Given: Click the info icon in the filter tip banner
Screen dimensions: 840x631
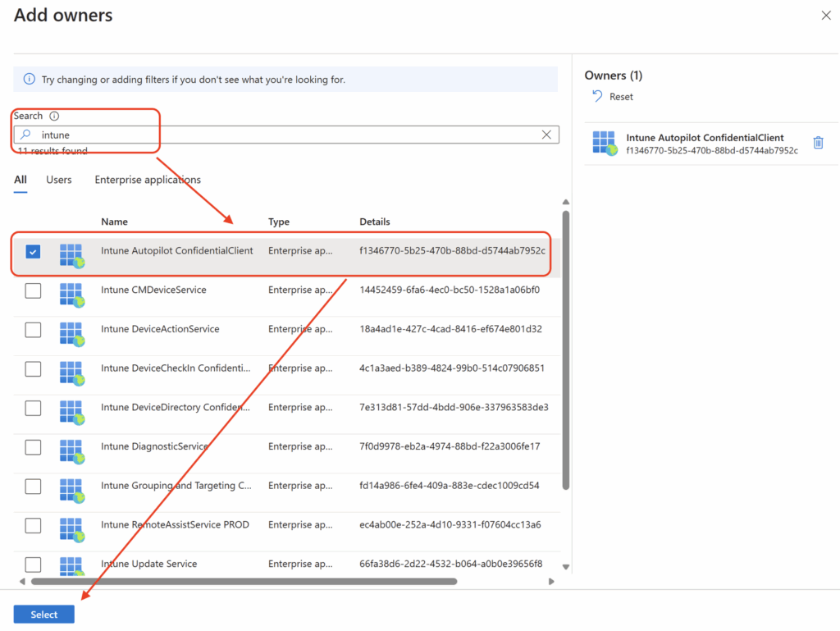Looking at the screenshot, I should (x=29, y=80).
